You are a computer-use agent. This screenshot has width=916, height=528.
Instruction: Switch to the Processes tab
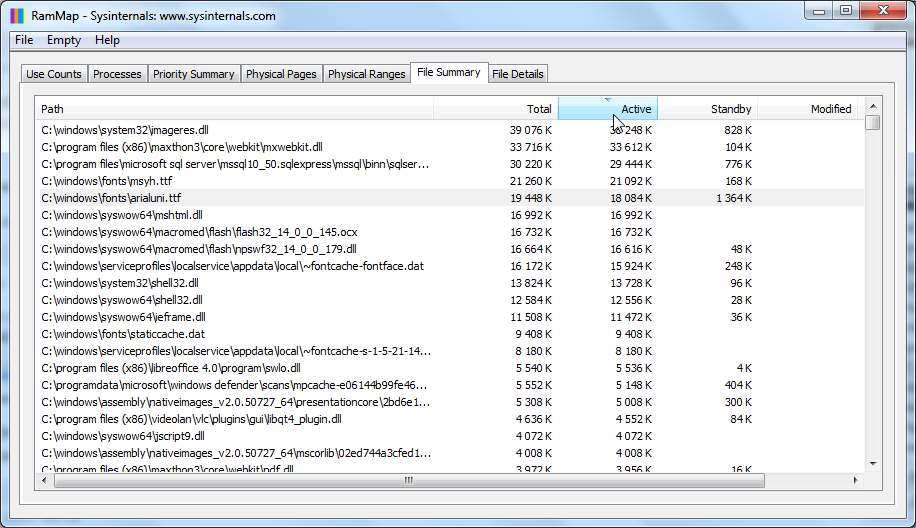tap(117, 74)
